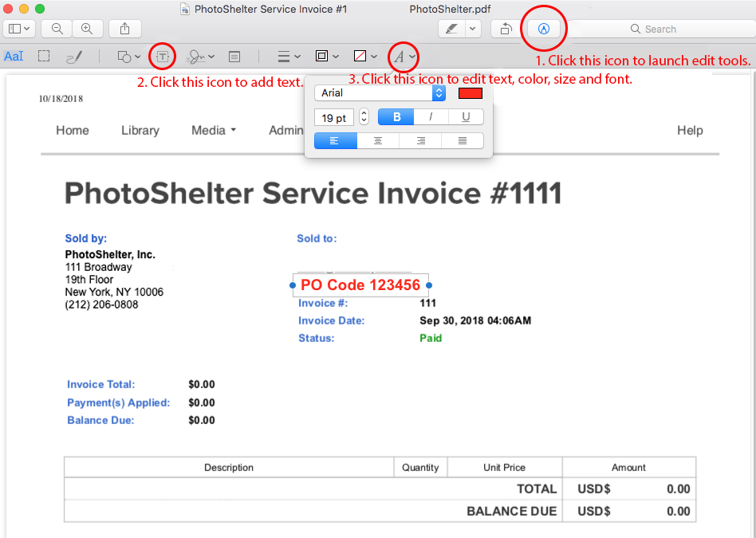The width and height of the screenshot is (756, 538).
Task: Open the Shapes tool dropdown
Action: click(x=128, y=57)
